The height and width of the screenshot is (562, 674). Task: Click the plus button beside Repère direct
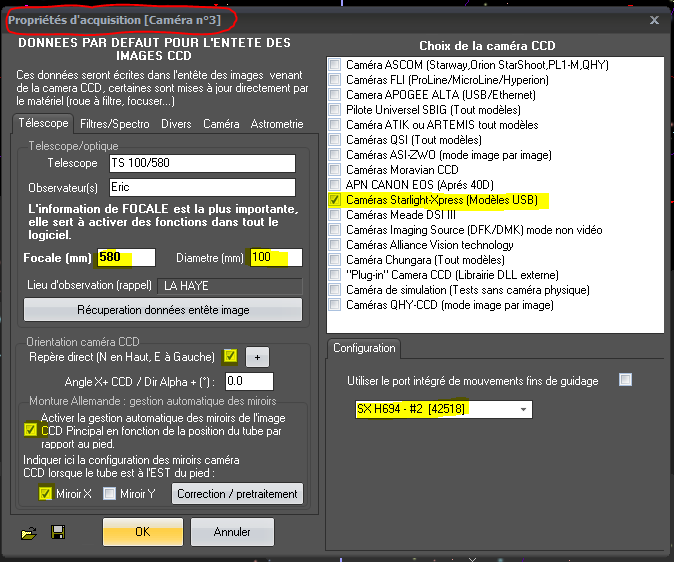256,357
